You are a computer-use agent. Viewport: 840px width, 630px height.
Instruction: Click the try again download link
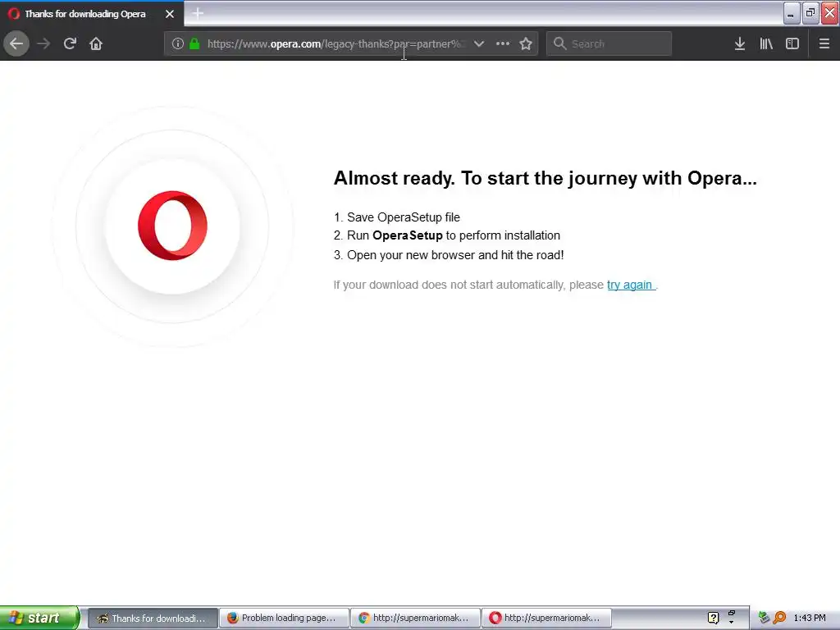[x=631, y=285]
